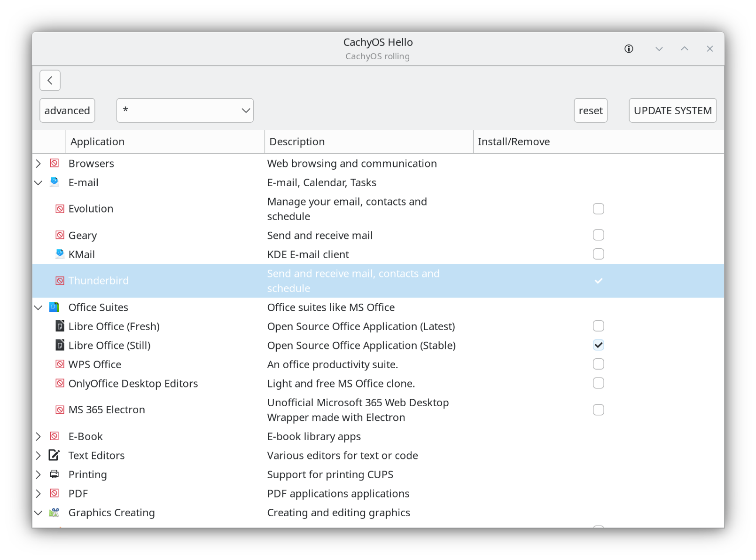Screen dimensions: 756x560
Task: Maximize the CachyOS Hello window
Action: (685, 49)
